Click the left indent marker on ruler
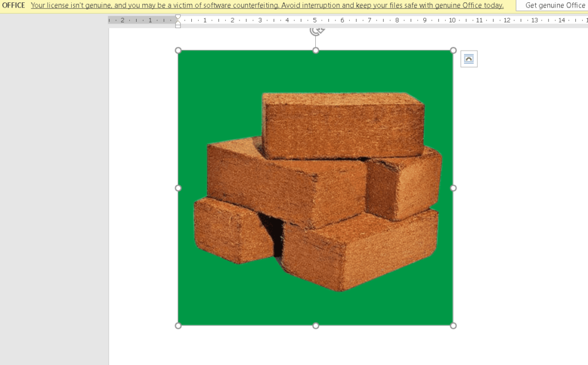The width and height of the screenshot is (588, 365). tap(177, 25)
